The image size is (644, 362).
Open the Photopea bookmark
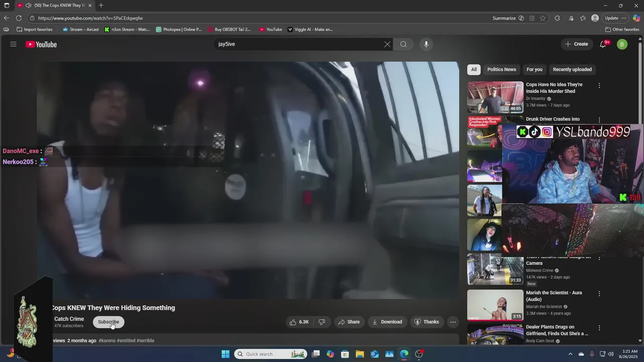coord(179,30)
